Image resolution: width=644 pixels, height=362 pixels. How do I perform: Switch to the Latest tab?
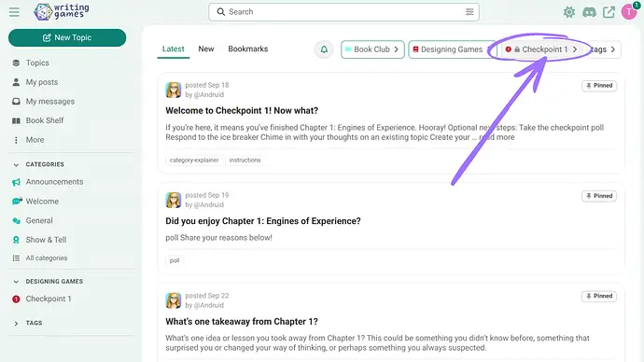click(174, 49)
